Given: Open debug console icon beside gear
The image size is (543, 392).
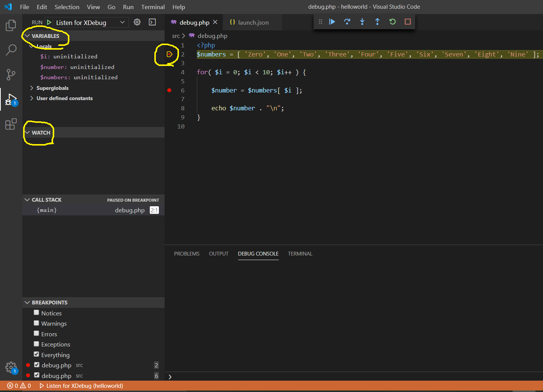Looking at the screenshot, I should (152, 22).
